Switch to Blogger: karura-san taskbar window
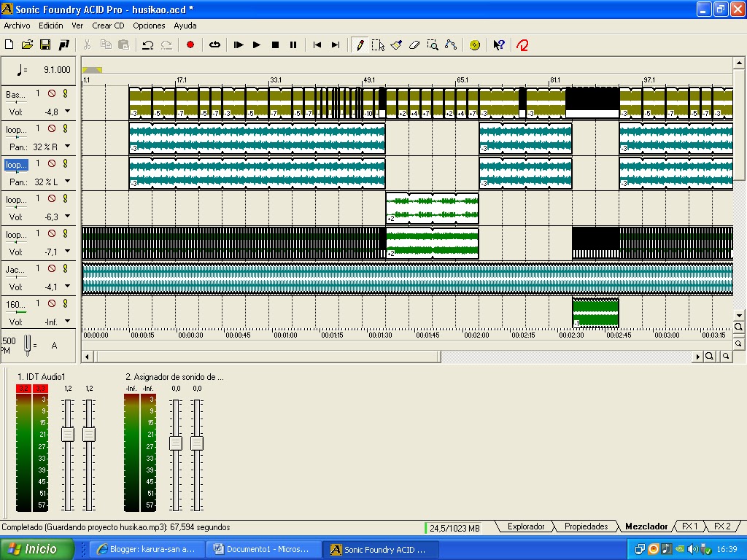The image size is (747, 560). pos(147,549)
